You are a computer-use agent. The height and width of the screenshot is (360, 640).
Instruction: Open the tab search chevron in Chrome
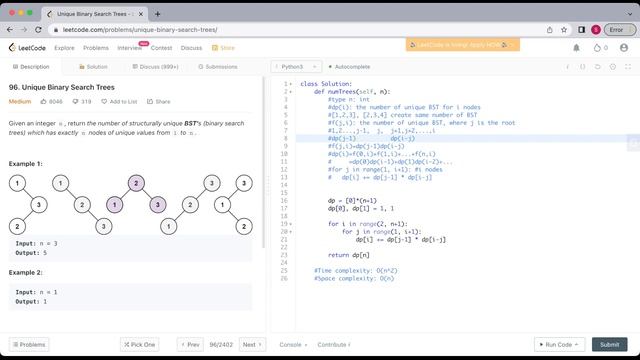[x=630, y=14]
